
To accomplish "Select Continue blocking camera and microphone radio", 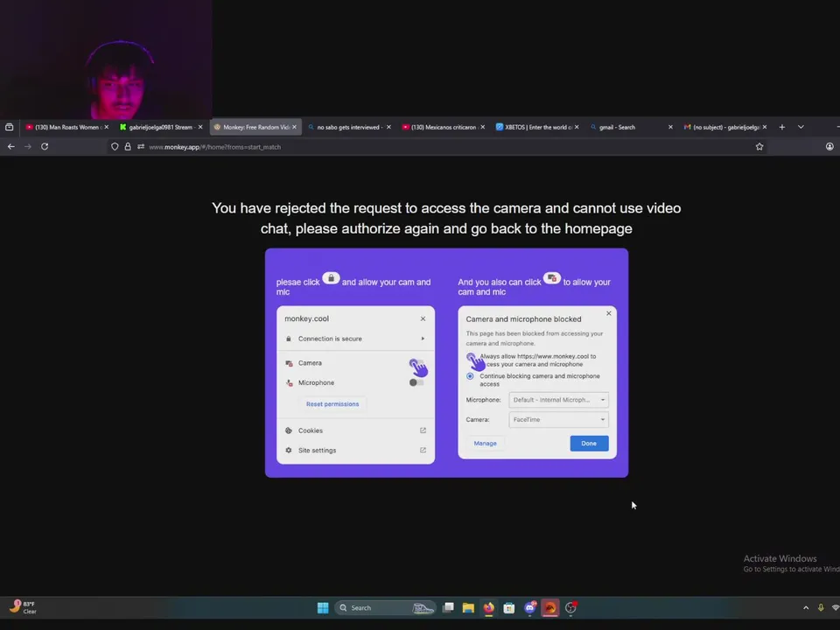I will pos(470,376).
